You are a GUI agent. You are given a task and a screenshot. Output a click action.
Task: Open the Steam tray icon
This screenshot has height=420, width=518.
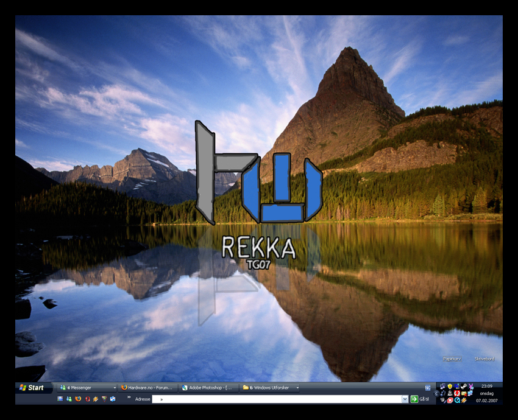coord(464,387)
